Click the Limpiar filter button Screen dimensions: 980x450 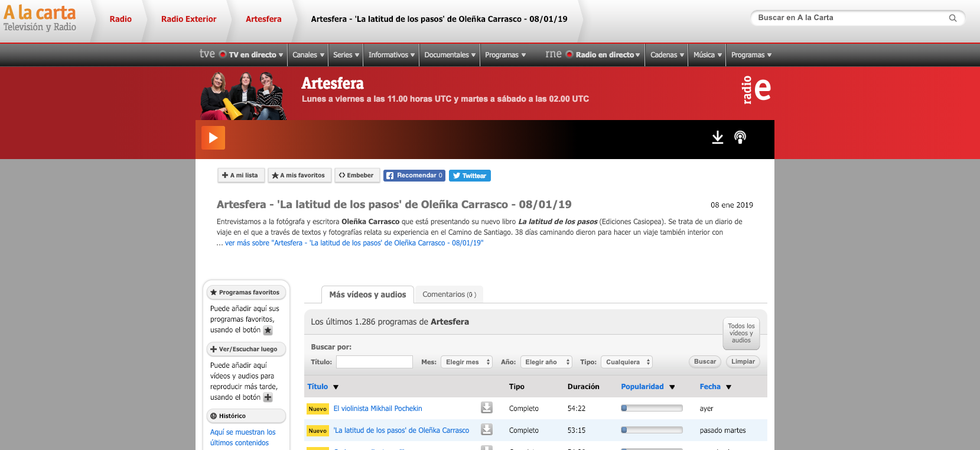(x=743, y=361)
